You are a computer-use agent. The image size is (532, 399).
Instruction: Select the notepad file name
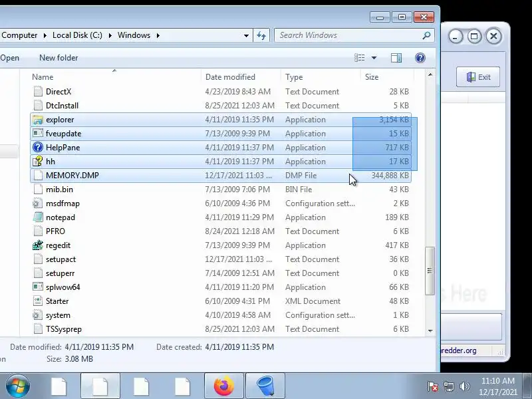click(61, 217)
